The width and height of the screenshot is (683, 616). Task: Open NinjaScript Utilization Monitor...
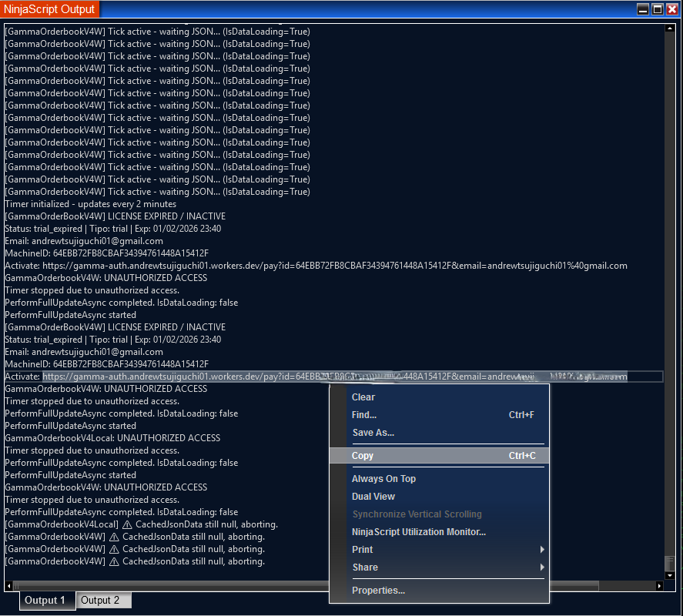[x=419, y=532]
